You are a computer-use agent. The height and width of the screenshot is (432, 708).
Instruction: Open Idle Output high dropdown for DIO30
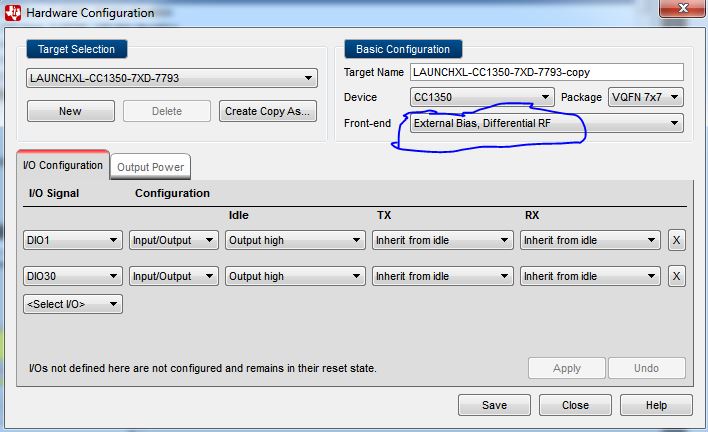click(295, 276)
